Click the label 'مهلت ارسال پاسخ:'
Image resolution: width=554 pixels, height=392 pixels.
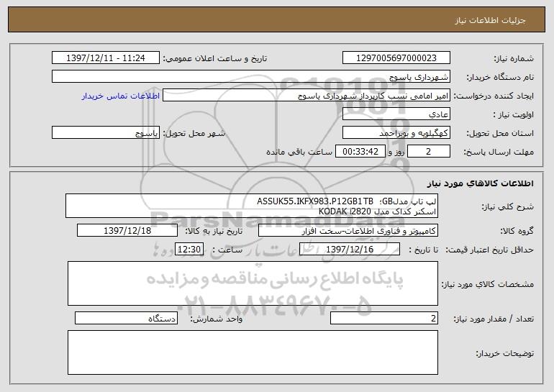499,152
